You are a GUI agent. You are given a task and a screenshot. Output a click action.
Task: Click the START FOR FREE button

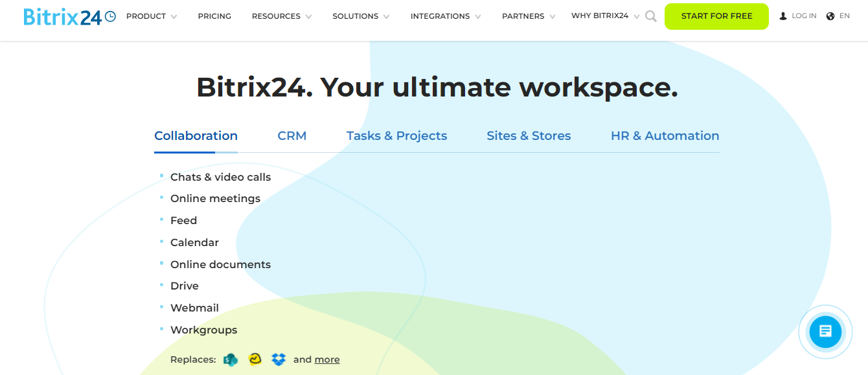coord(716,16)
